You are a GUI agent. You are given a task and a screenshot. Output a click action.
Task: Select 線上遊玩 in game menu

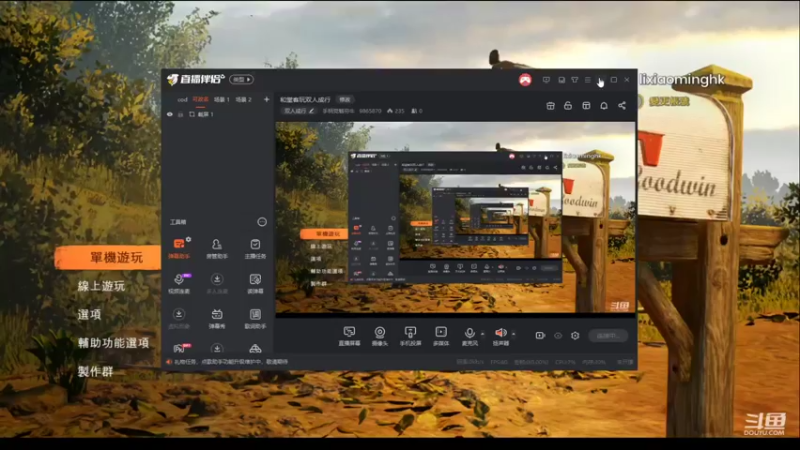pyautogui.click(x=101, y=286)
